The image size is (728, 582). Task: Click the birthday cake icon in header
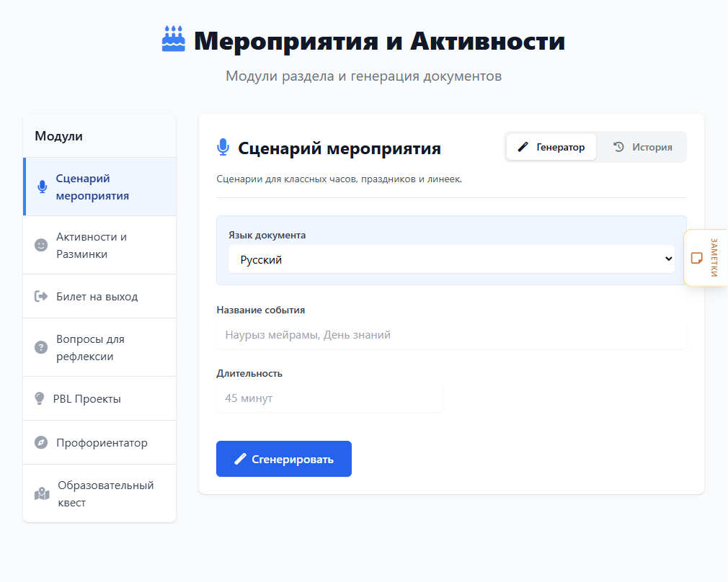[174, 38]
